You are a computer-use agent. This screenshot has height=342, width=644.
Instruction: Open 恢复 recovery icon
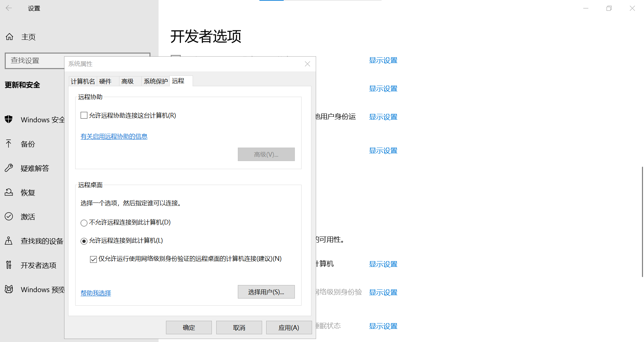(9, 192)
